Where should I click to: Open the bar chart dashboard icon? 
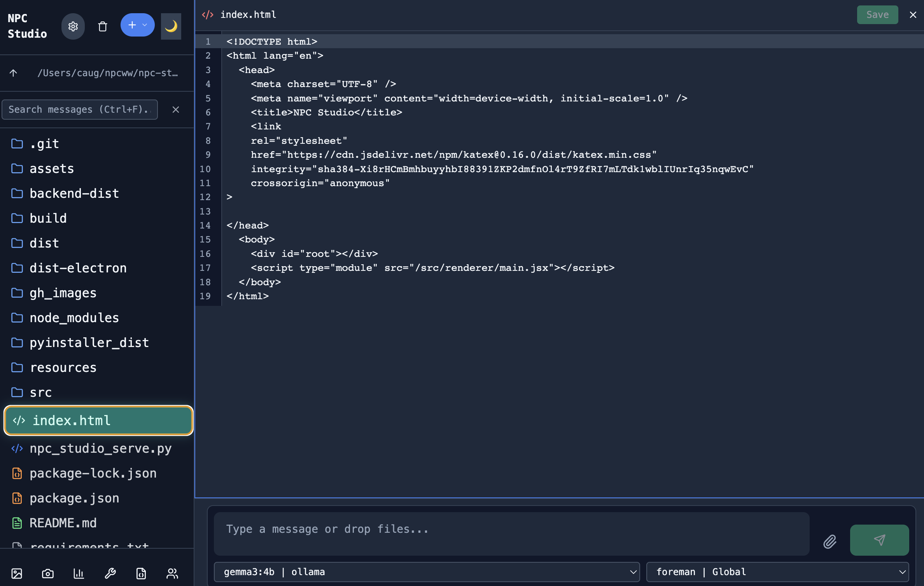point(79,573)
